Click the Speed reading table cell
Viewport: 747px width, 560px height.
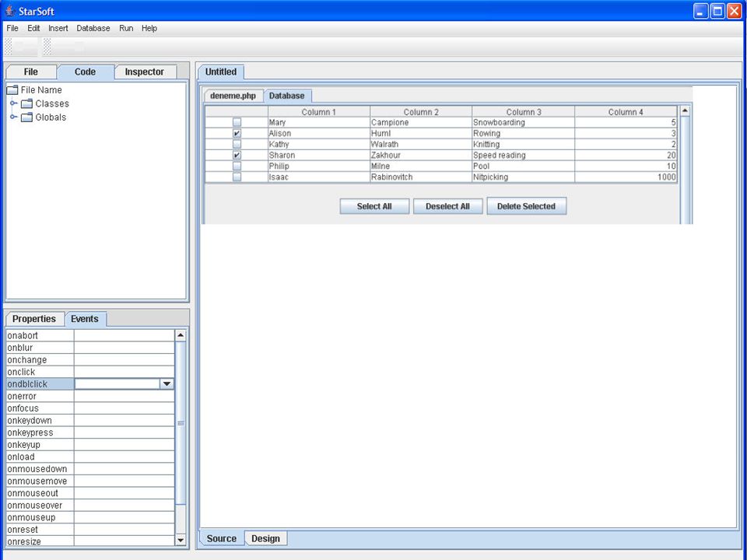[x=524, y=156]
